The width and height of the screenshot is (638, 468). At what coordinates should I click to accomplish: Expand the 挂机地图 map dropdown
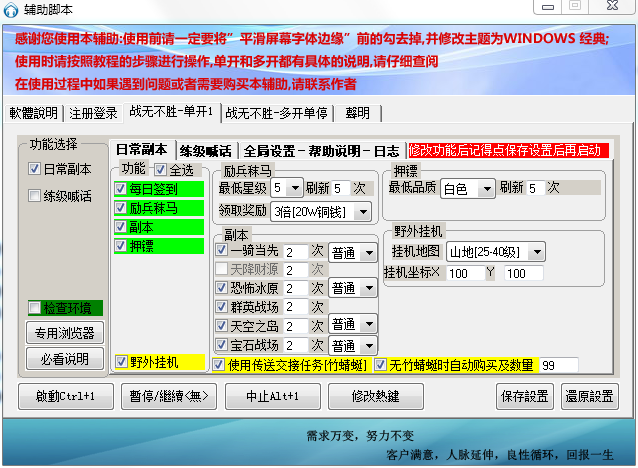tap(537, 251)
